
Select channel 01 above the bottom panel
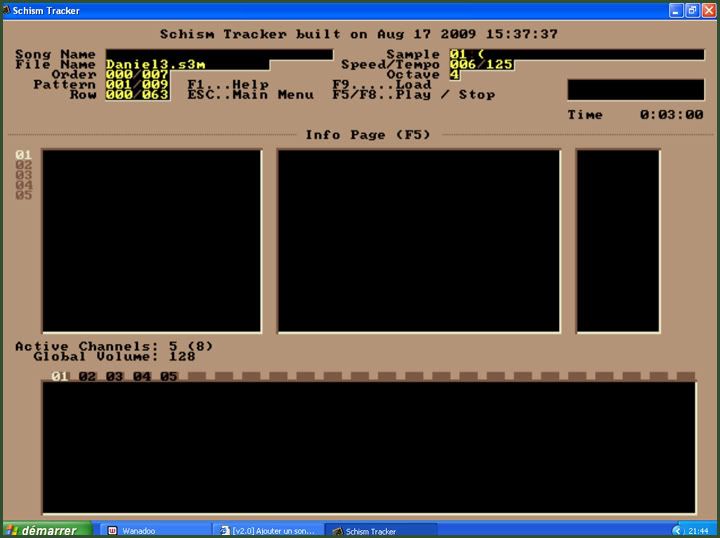tap(60, 376)
